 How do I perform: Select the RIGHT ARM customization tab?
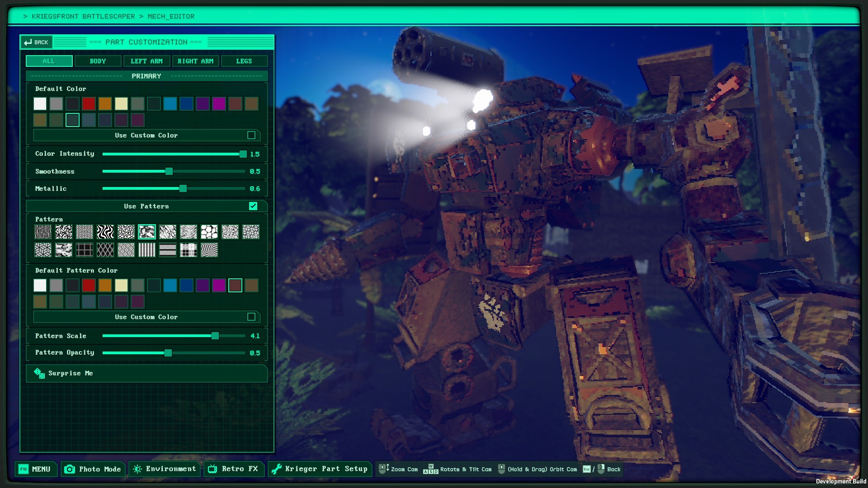(195, 61)
